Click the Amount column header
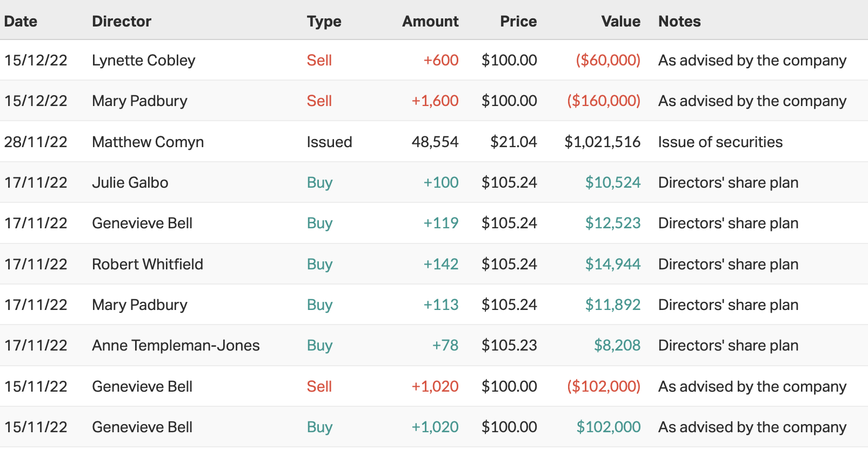 pyautogui.click(x=430, y=22)
